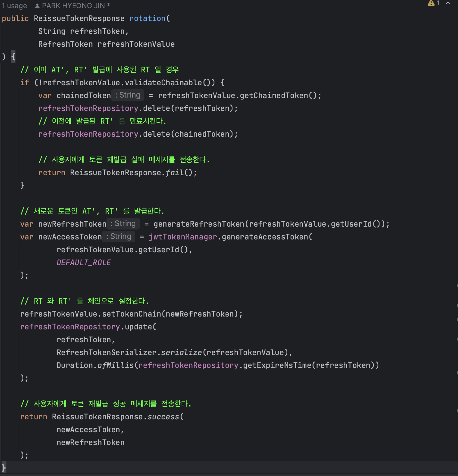458x476 pixels.
Task: Click delete(chainedToken) repository call
Action: pyautogui.click(x=188, y=134)
